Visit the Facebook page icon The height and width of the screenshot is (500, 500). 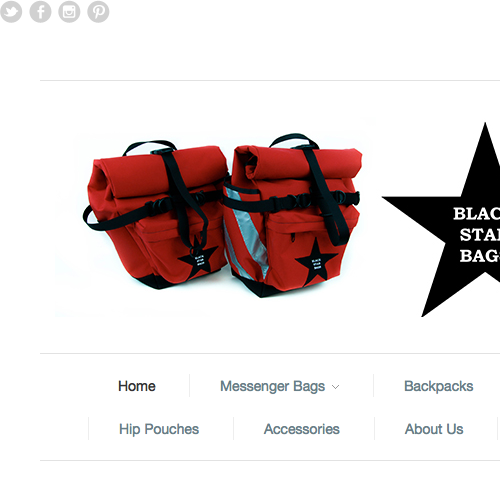(40, 12)
